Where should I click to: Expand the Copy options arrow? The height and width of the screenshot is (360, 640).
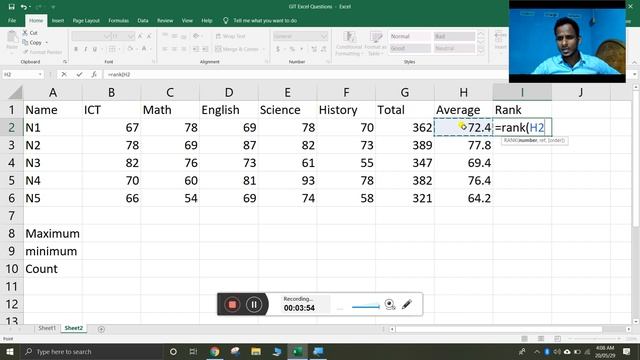47,42
